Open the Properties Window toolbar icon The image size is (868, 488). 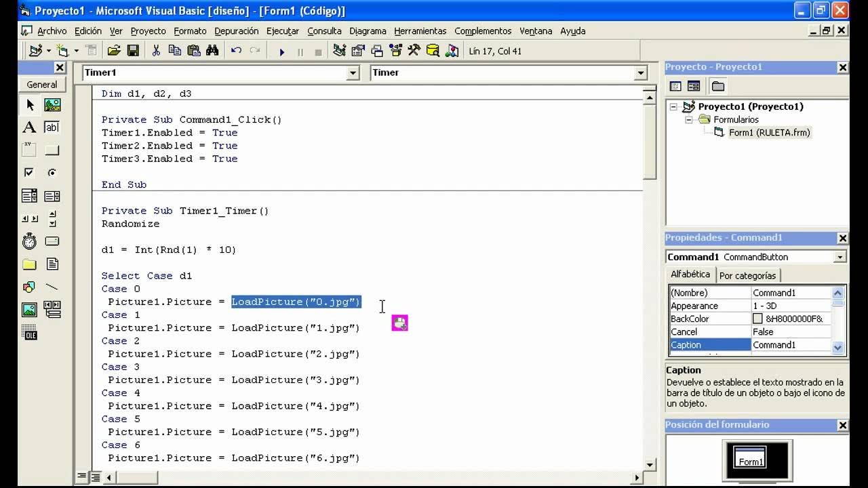tap(358, 51)
